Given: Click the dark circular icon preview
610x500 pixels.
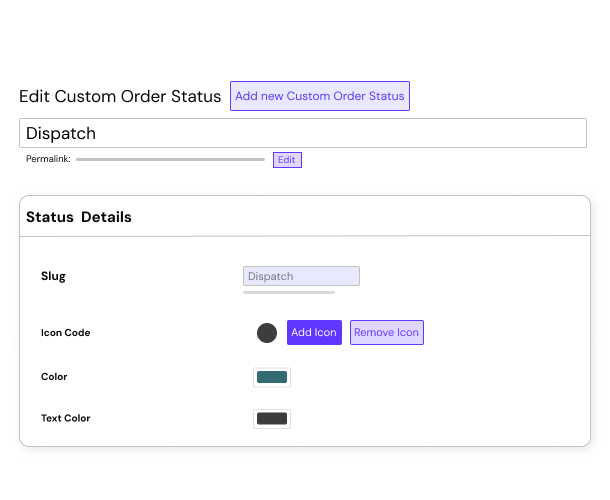Looking at the screenshot, I should pyautogui.click(x=267, y=333).
